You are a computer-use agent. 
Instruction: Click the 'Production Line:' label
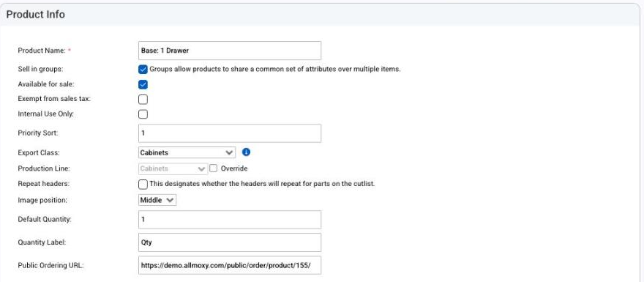click(x=43, y=168)
